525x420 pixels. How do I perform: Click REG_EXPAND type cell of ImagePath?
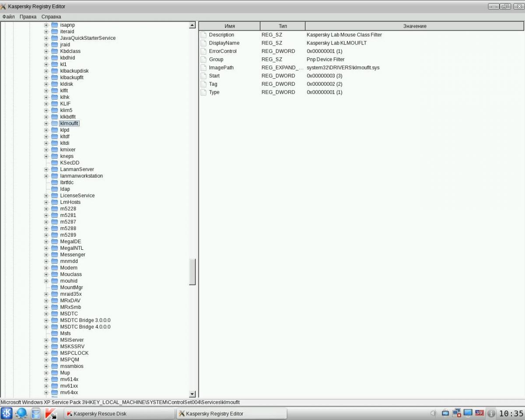click(x=282, y=68)
